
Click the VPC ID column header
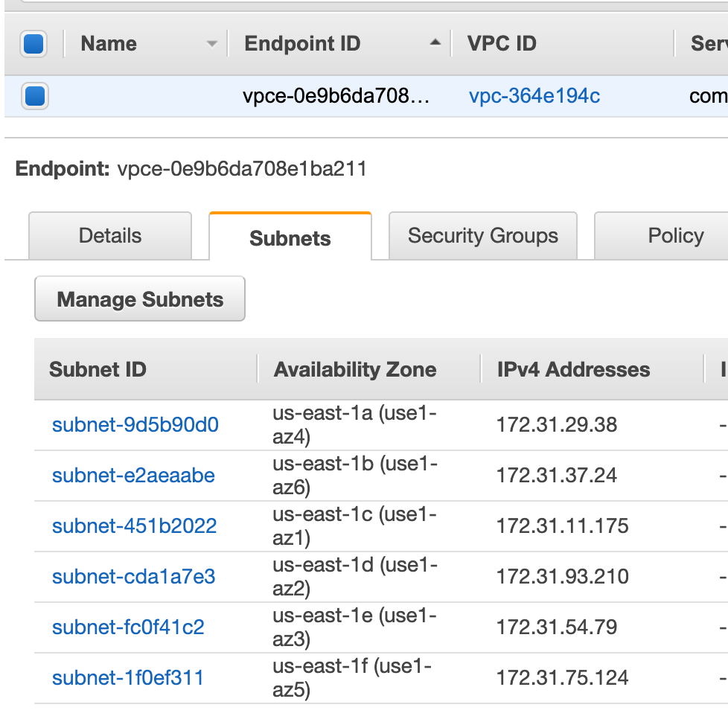coord(502,44)
